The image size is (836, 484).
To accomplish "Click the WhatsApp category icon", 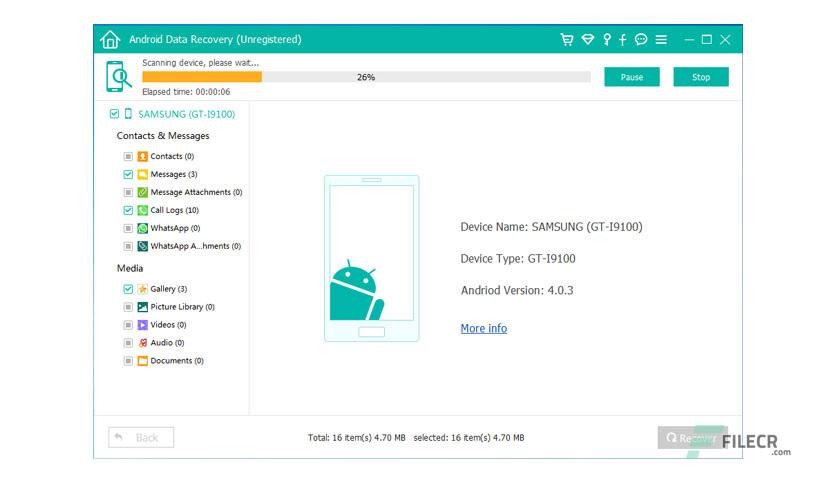I will coord(142,228).
